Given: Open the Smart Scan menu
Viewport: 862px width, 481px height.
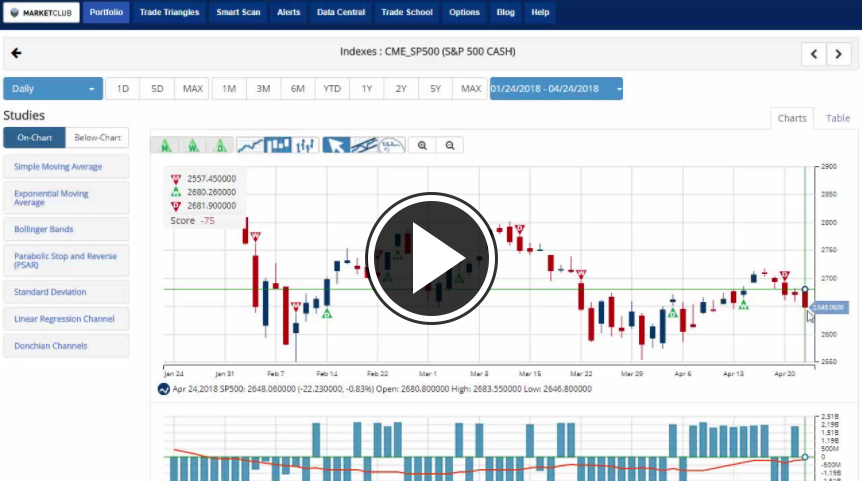Looking at the screenshot, I should 237,13.
